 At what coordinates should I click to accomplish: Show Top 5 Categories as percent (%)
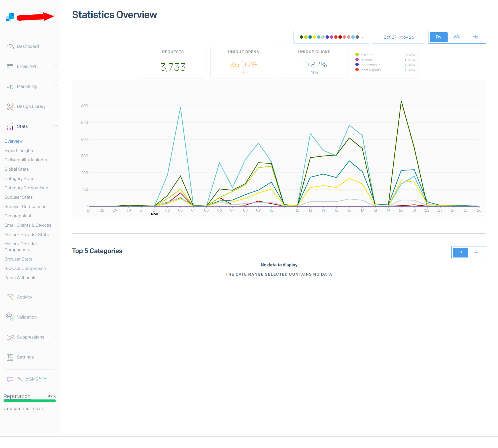pos(476,252)
